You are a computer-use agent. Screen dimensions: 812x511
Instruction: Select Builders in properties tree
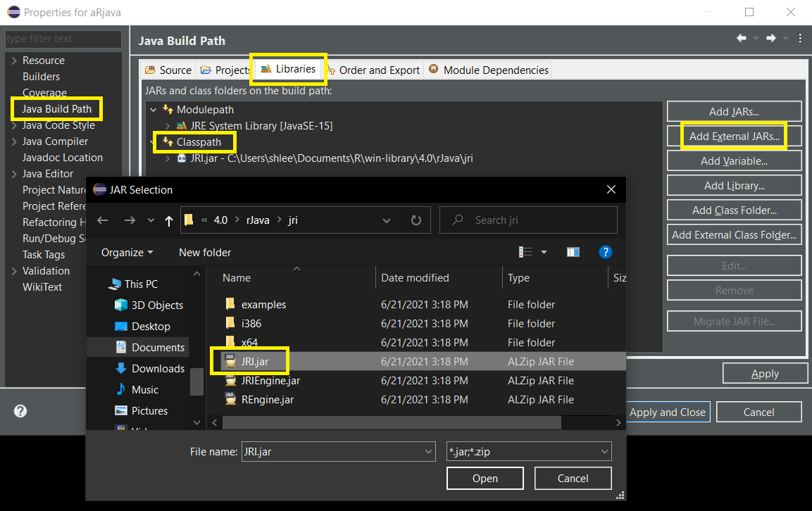(42, 77)
